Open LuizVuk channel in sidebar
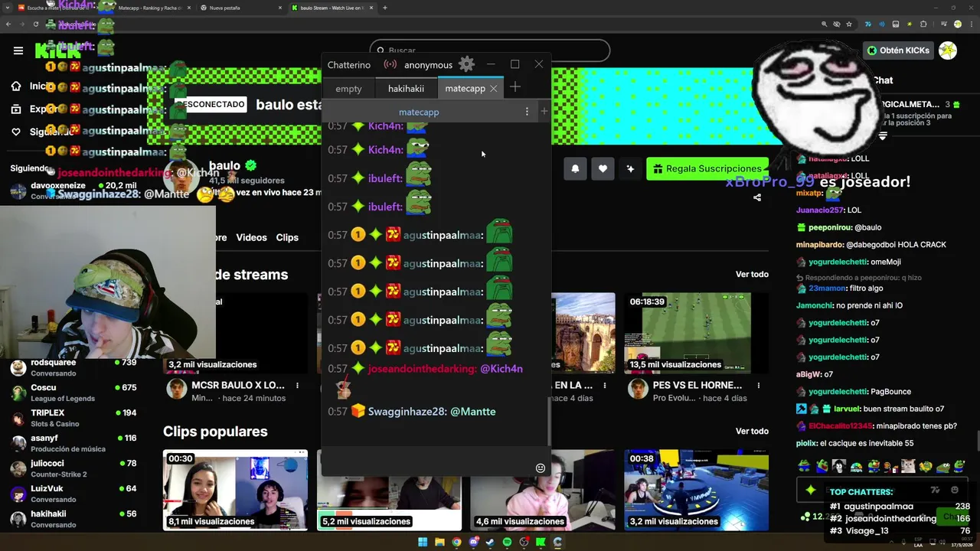The width and height of the screenshot is (980, 551). pyautogui.click(x=73, y=494)
